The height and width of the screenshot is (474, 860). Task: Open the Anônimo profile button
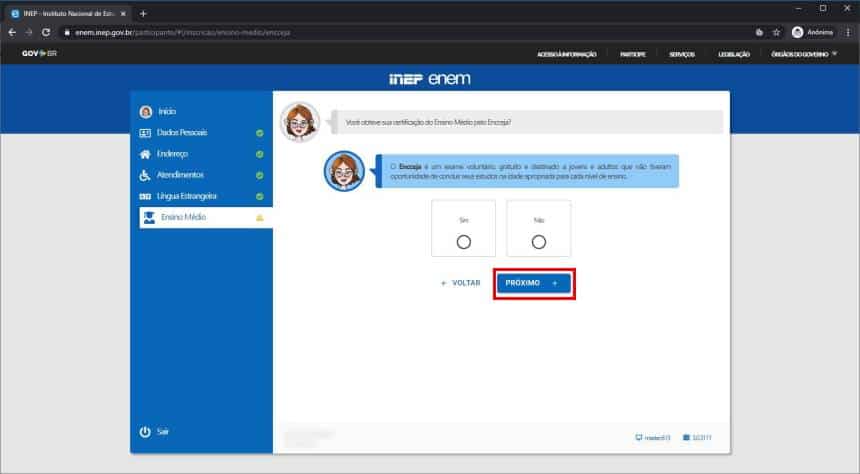[813, 32]
